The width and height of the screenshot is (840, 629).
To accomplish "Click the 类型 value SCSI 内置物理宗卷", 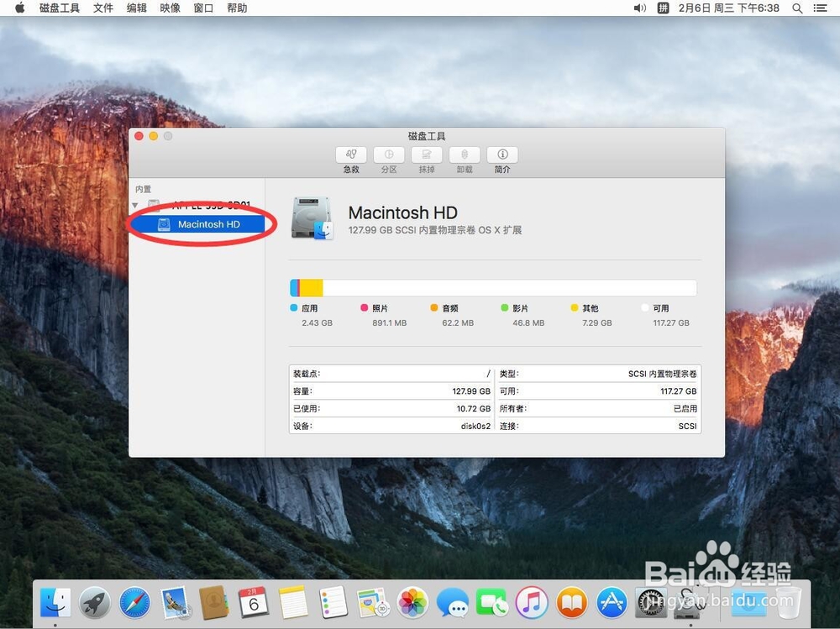I will (662, 374).
